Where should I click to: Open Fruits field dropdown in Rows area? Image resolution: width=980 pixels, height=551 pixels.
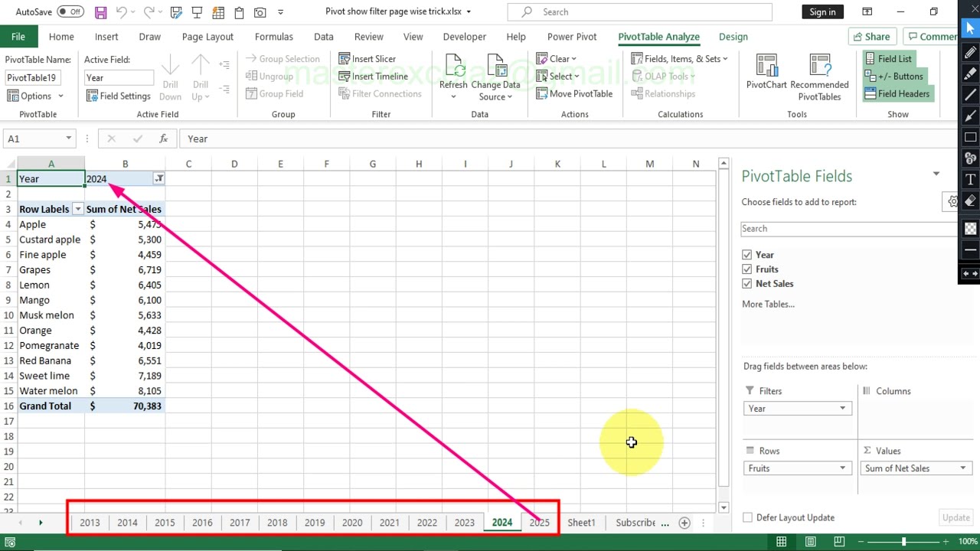842,468
